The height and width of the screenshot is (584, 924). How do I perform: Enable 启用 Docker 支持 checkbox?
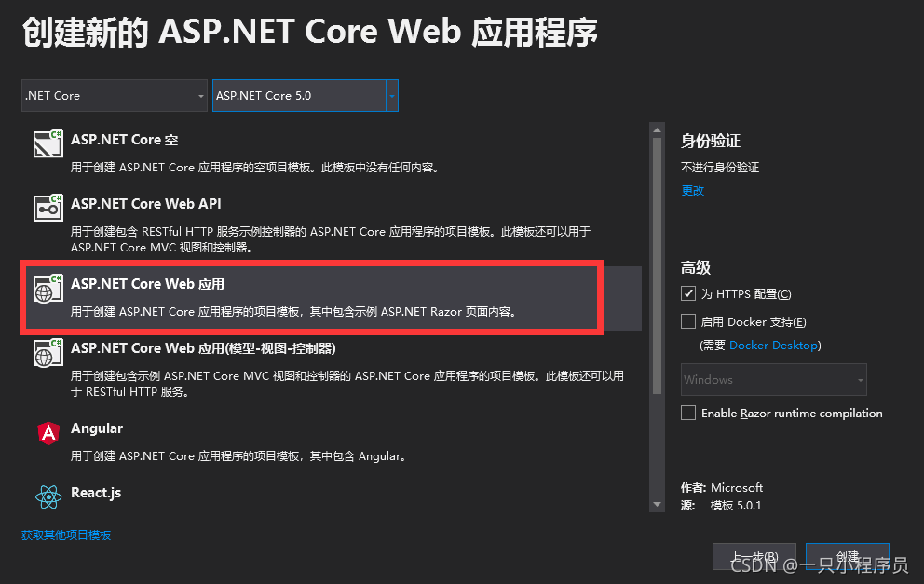[x=687, y=321]
